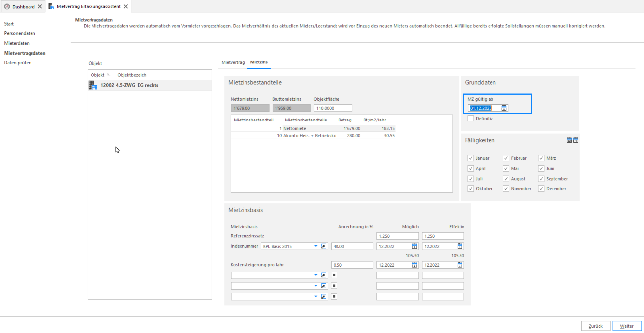
Task: Focus the Anrechnung in % field with 40.00
Action: (352, 246)
